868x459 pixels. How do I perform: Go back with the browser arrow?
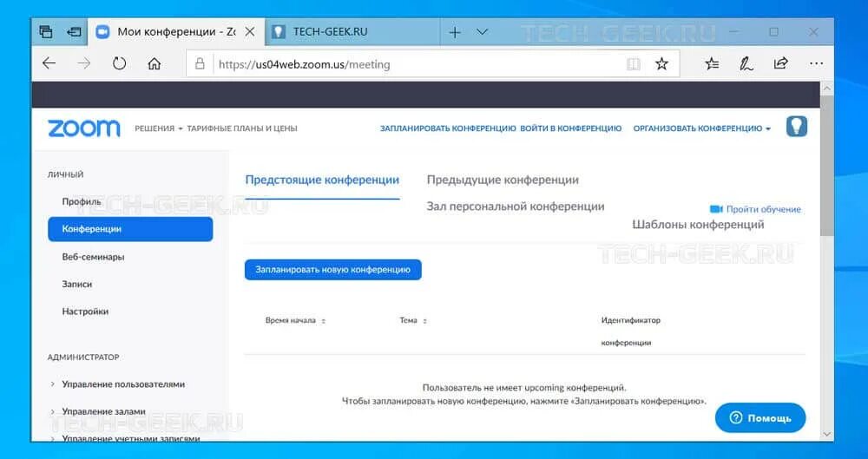tap(49, 64)
